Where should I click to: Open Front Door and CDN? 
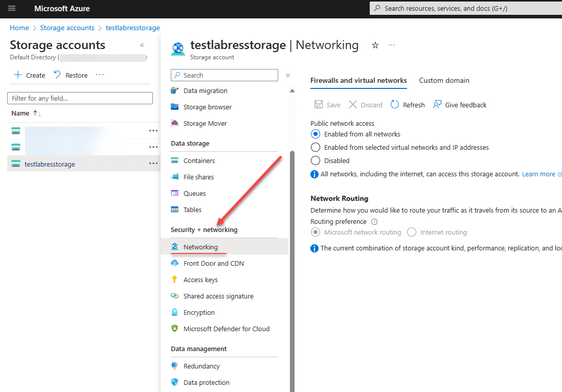tap(214, 263)
